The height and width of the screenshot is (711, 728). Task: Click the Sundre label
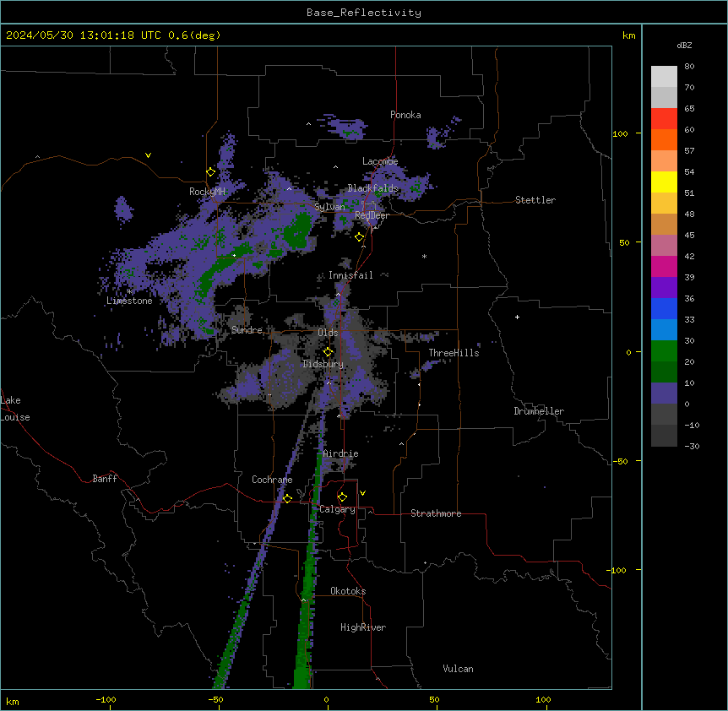click(x=247, y=330)
